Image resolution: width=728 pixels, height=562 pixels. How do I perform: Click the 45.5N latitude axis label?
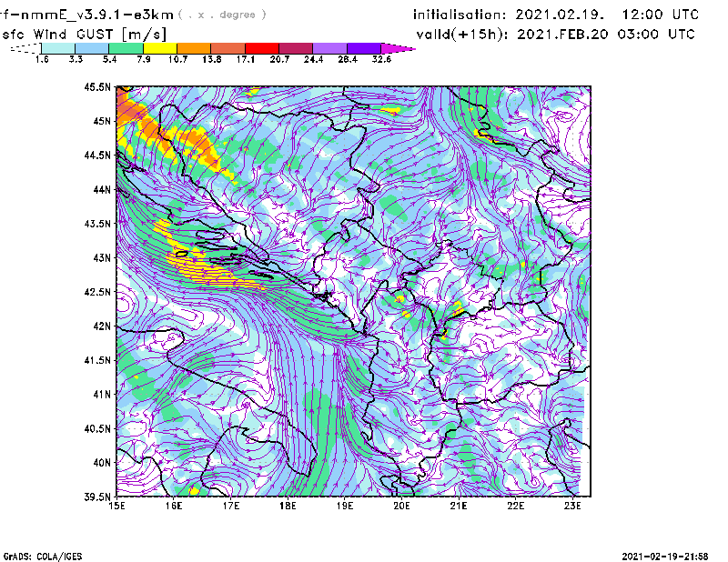97,87
